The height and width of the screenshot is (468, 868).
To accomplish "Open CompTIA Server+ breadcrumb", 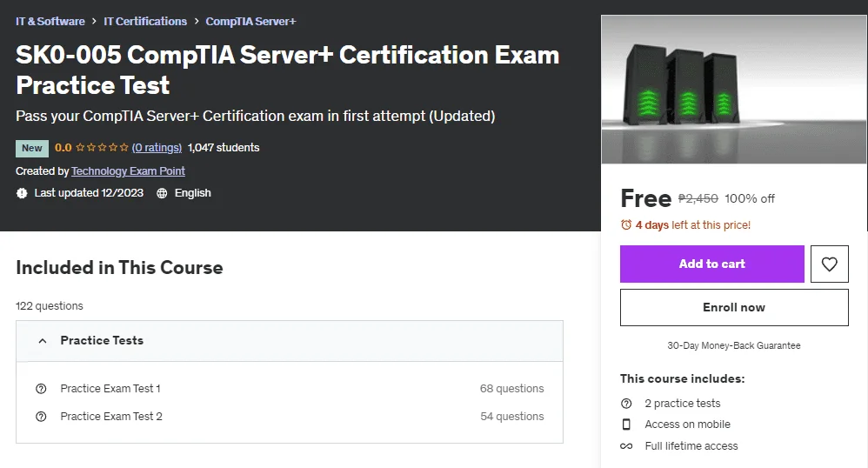I will tap(250, 22).
